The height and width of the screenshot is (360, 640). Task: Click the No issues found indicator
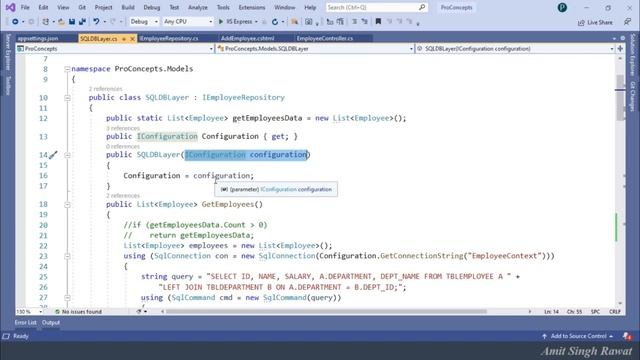(78, 311)
